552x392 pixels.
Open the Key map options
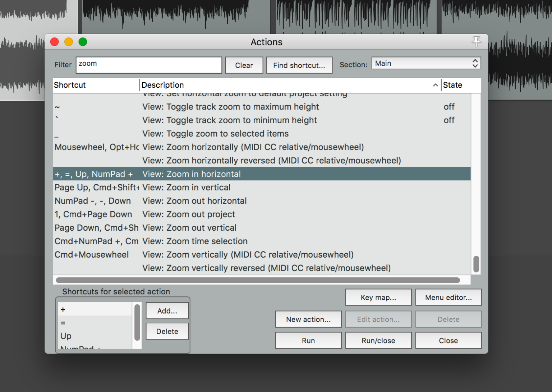coord(378,297)
